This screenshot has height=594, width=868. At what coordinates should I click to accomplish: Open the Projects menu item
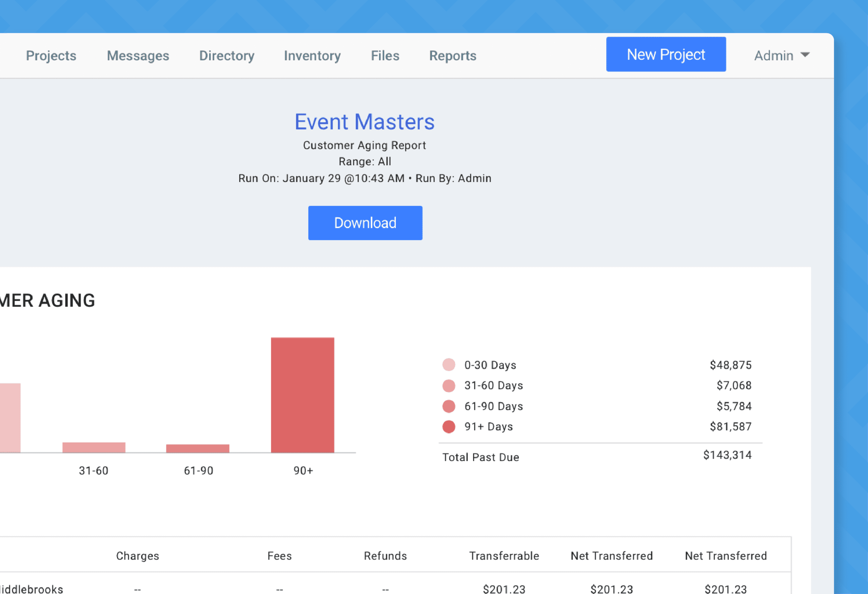tap(51, 56)
